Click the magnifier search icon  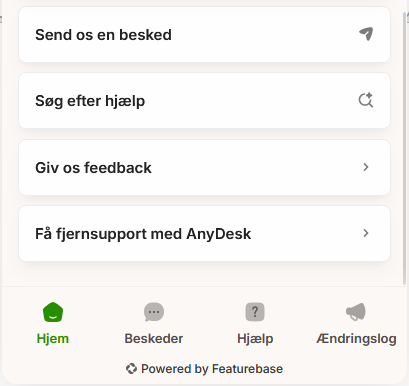click(366, 100)
